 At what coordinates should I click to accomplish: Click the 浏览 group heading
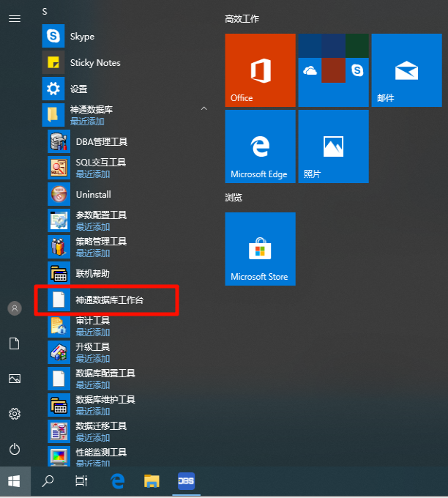click(234, 198)
